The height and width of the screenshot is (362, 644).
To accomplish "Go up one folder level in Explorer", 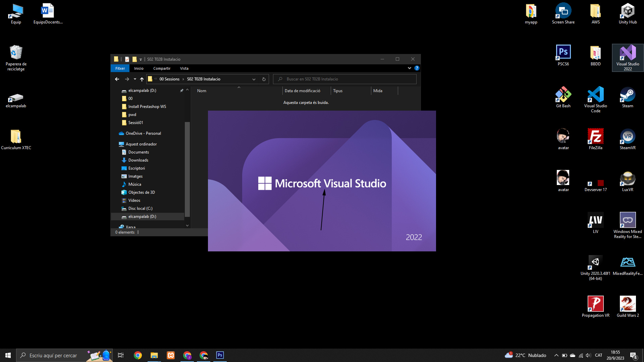I will click(x=142, y=79).
